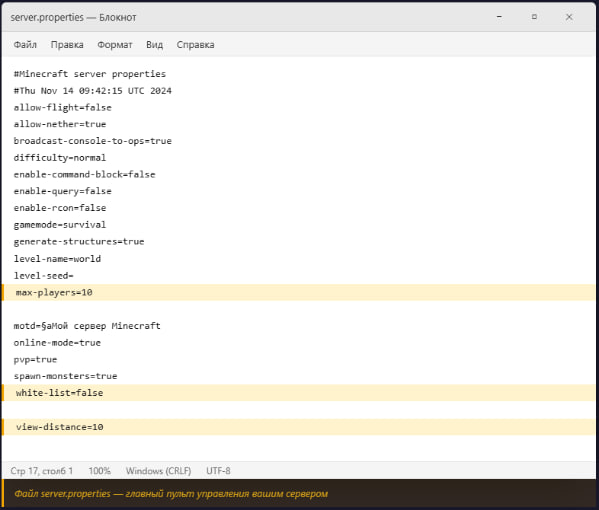Click the window title 'server.properties — Блокнот'
The height and width of the screenshot is (510, 599).
[x=73, y=18]
